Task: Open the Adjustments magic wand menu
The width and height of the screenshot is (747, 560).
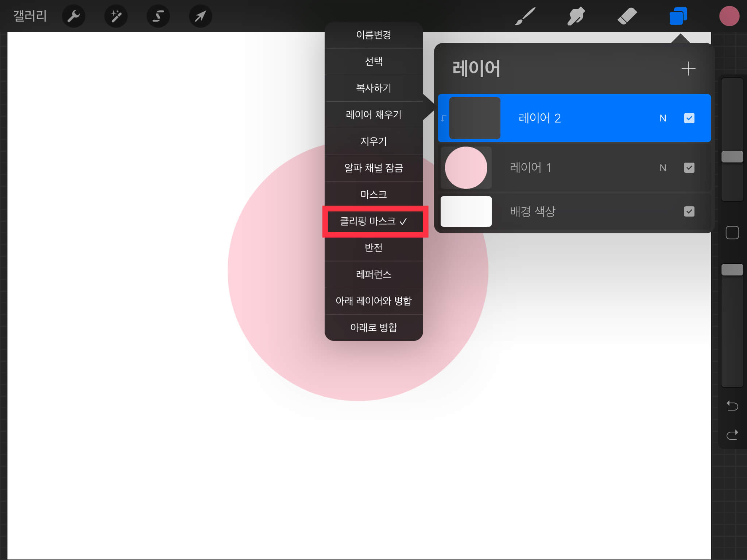Action: click(116, 16)
